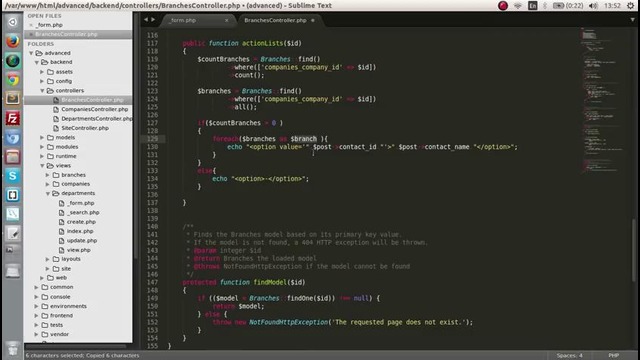Click the frontend folder icon
640x360 pixels.
click(x=45, y=316)
